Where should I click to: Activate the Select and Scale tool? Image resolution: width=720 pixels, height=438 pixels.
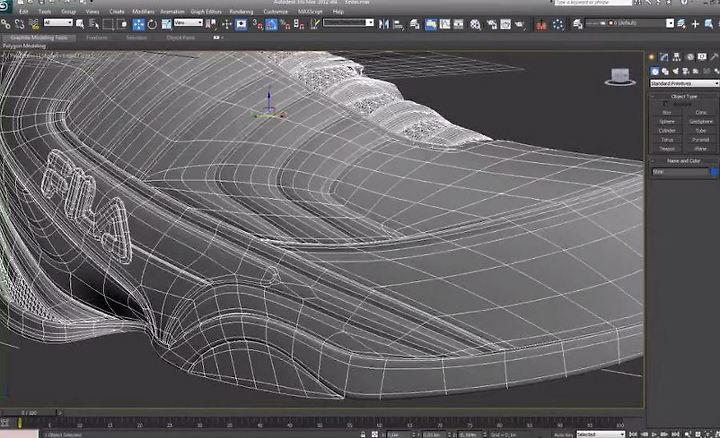point(166,24)
